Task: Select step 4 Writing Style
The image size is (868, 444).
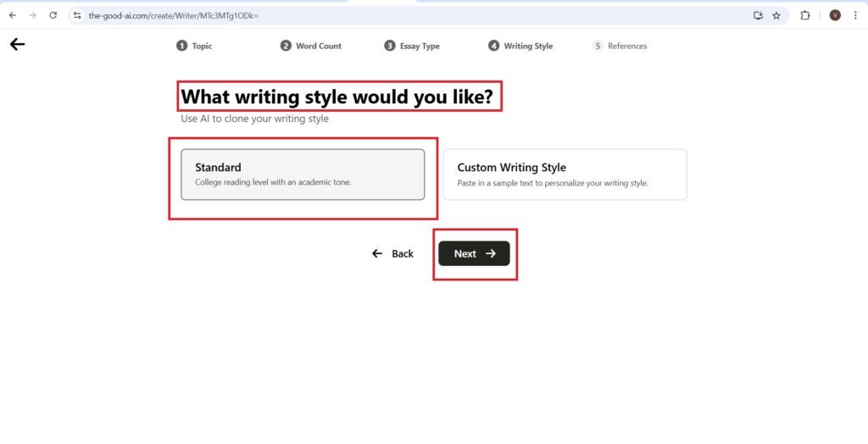Action: pos(520,46)
